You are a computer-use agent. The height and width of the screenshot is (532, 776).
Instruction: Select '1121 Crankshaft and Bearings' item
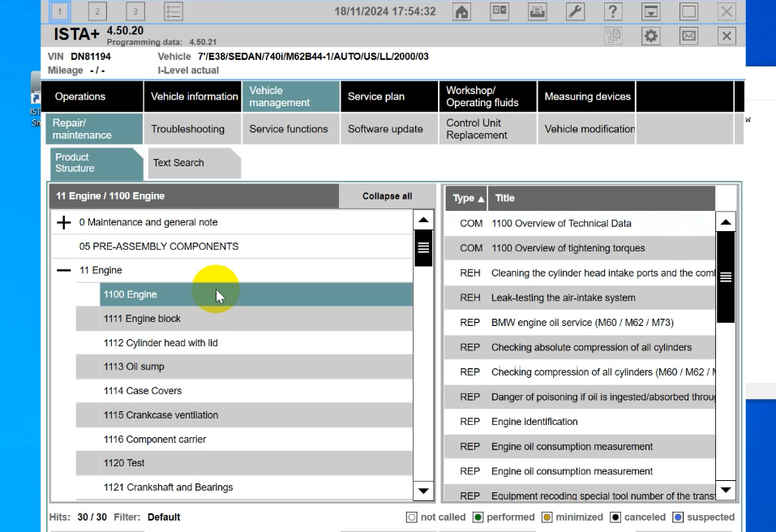tap(244, 487)
